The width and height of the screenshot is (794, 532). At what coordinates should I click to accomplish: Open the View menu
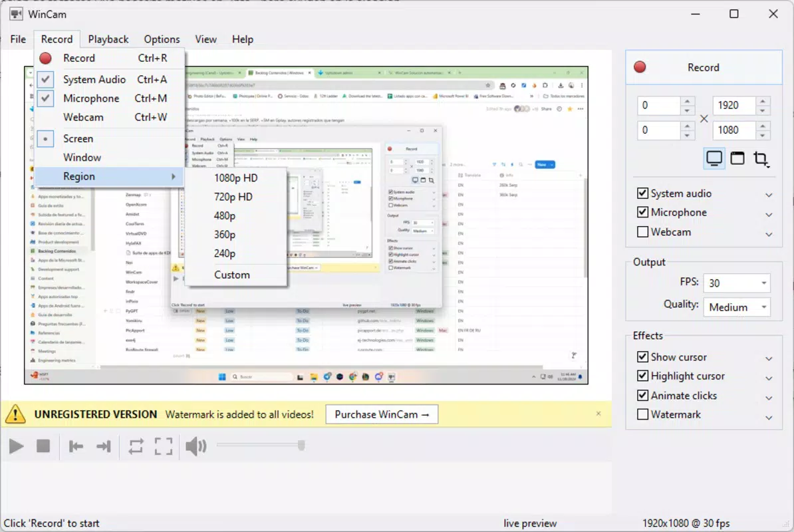(x=205, y=39)
